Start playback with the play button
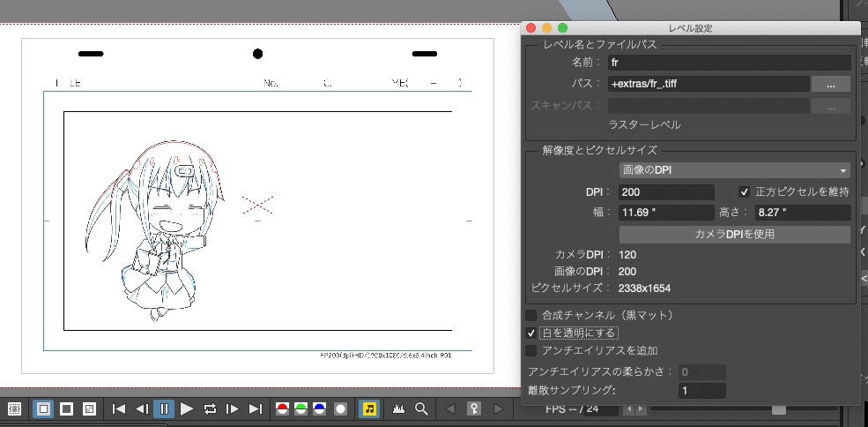868x427 pixels. point(187,409)
